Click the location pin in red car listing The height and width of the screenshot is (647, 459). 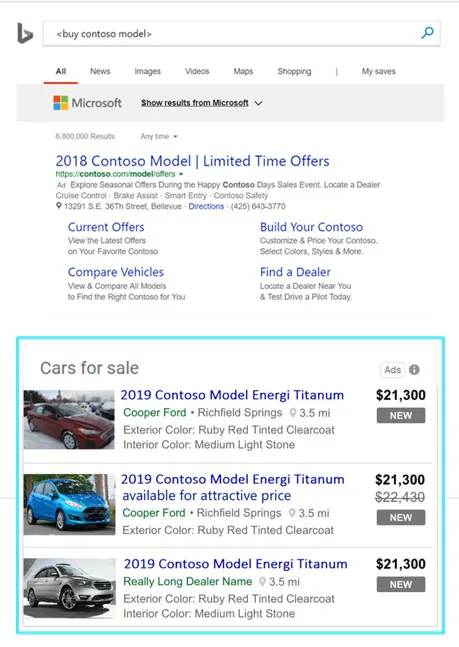point(293,413)
